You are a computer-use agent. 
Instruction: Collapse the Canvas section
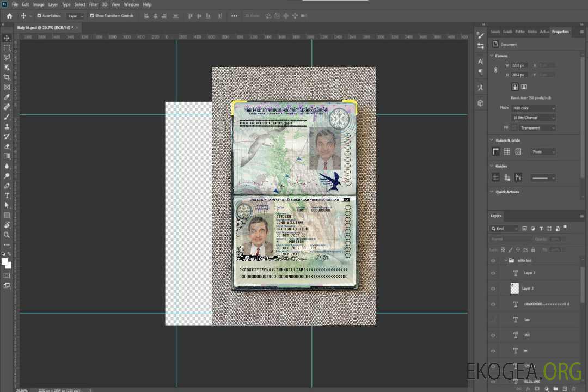point(492,56)
